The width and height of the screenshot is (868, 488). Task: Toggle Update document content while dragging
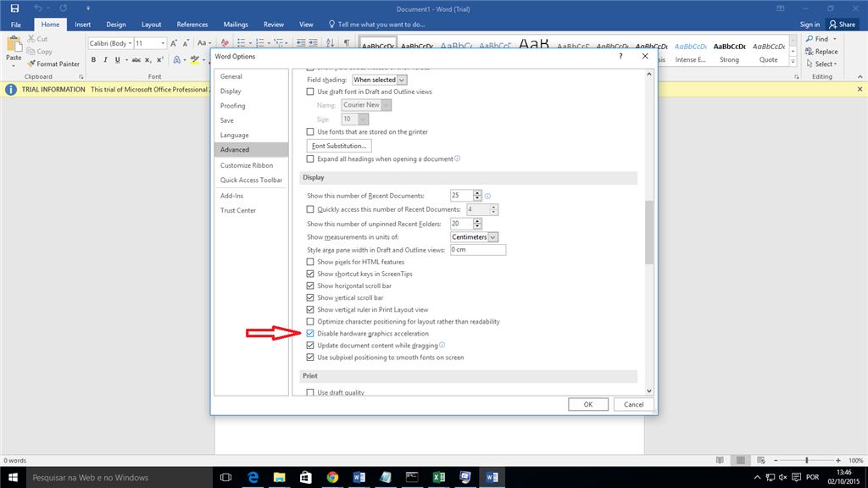click(310, 346)
